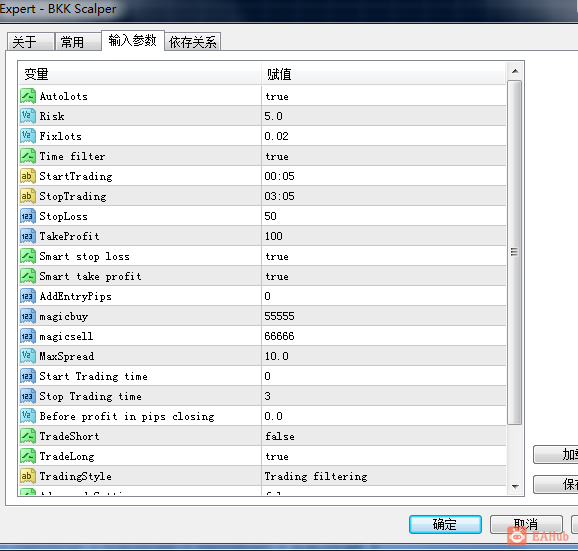Click the Time filter boolean icon
The image size is (578, 551).
pyautogui.click(x=28, y=156)
